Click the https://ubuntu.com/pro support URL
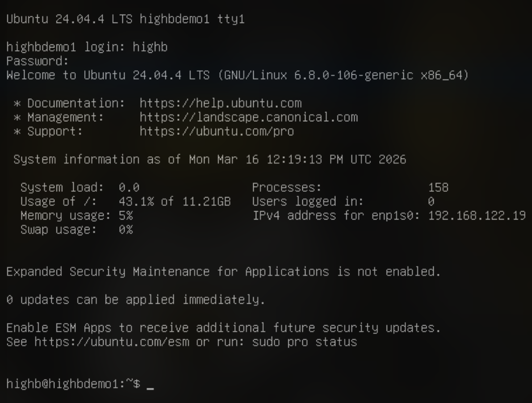Image resolution: width=532 pixels, height=403 pixels. (217, 131)
